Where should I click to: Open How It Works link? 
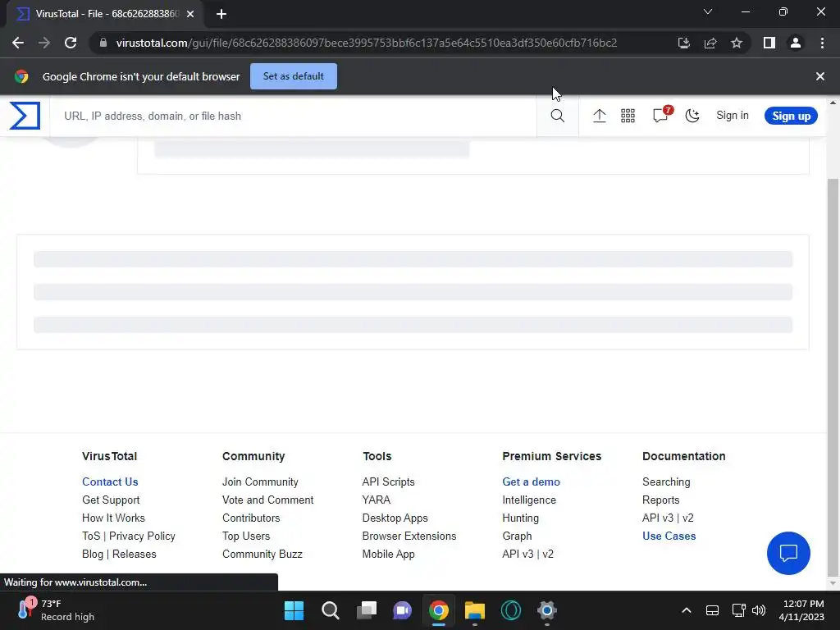(x=113, y=518)
